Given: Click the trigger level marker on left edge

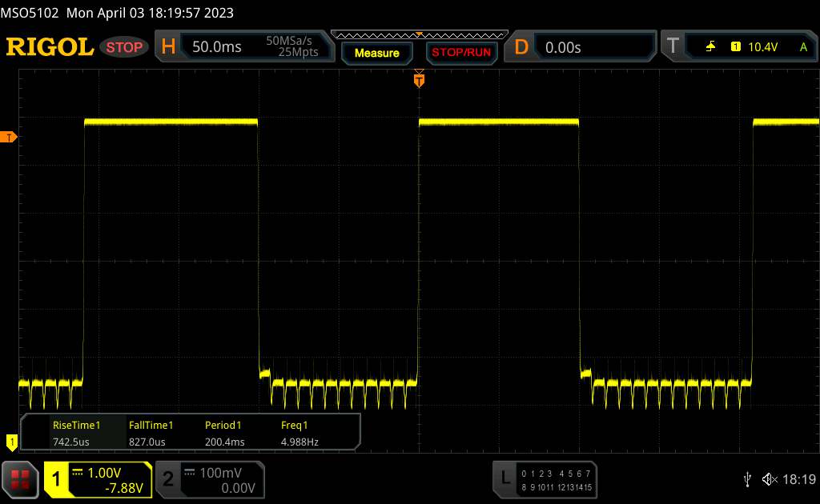Looking at the screenshot, I should click(x=8, y=138).
